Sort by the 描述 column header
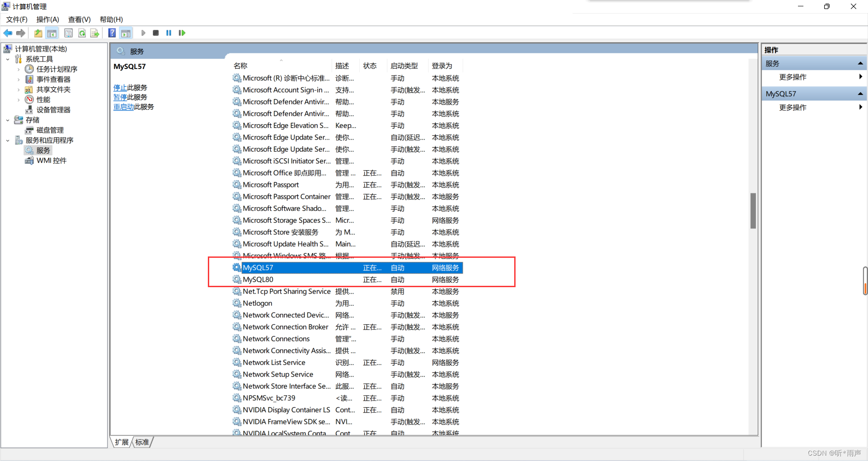Screen dimensions: 868x461 346,66
